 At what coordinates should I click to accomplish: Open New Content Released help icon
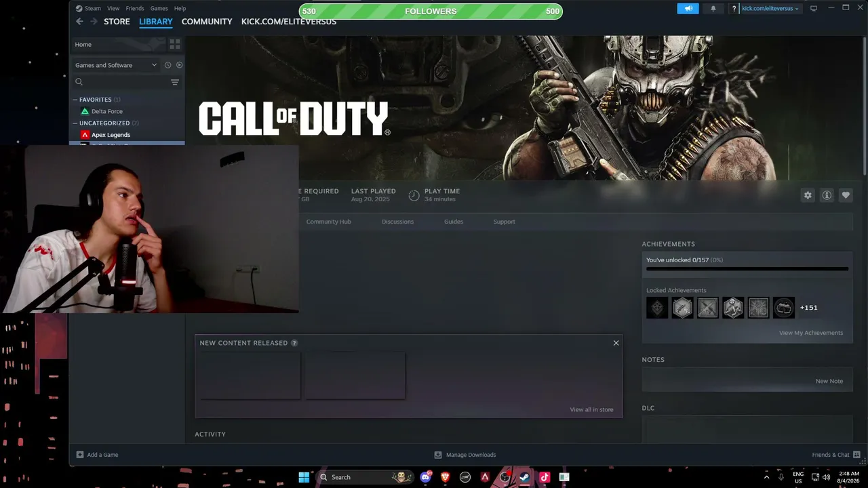click(294, 343)
